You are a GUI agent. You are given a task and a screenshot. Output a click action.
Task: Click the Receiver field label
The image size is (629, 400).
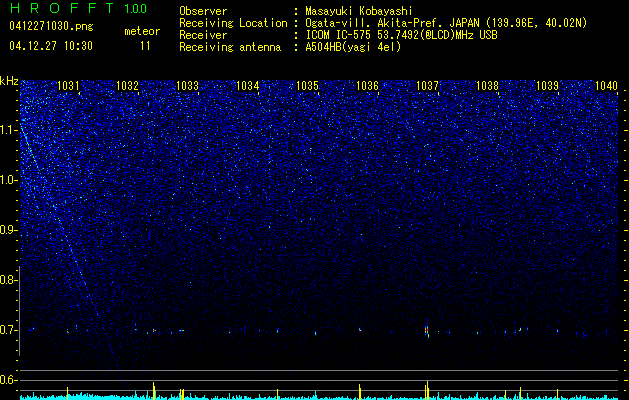pos(203,35)
